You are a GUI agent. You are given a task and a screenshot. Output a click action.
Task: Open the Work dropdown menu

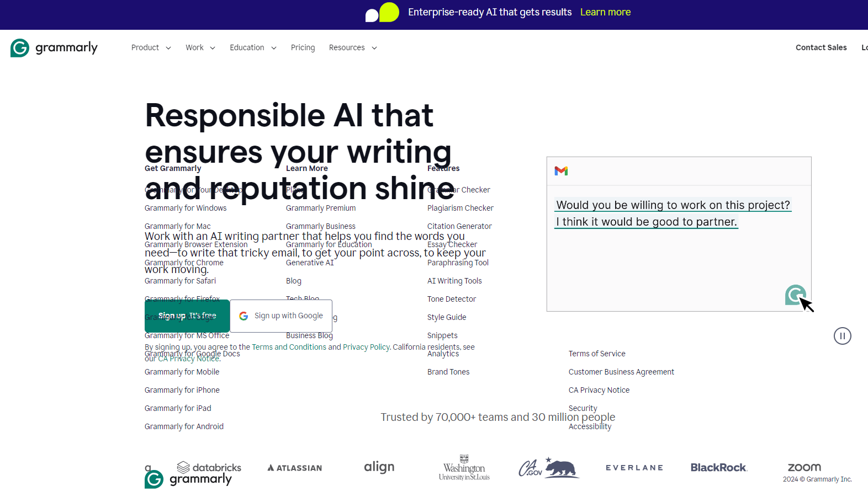(200, 48)
